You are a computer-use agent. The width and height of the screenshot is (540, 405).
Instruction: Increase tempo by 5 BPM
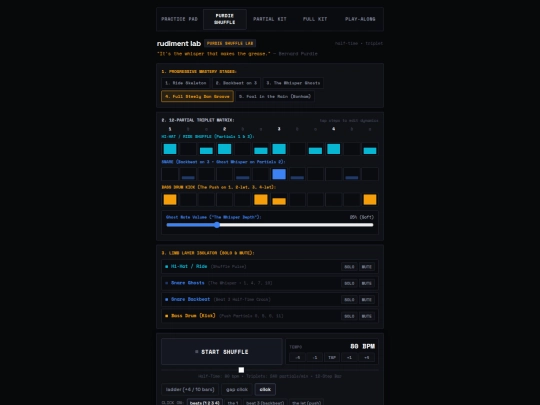click(366, 357)
